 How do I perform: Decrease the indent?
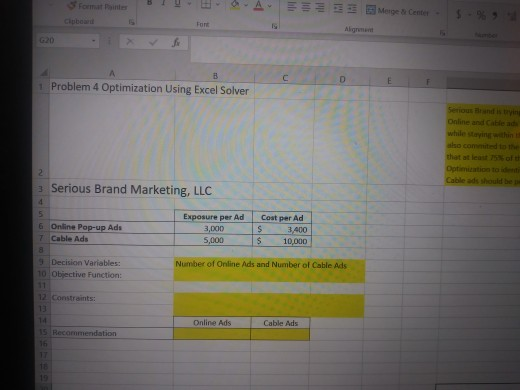[x=338, y=8]
